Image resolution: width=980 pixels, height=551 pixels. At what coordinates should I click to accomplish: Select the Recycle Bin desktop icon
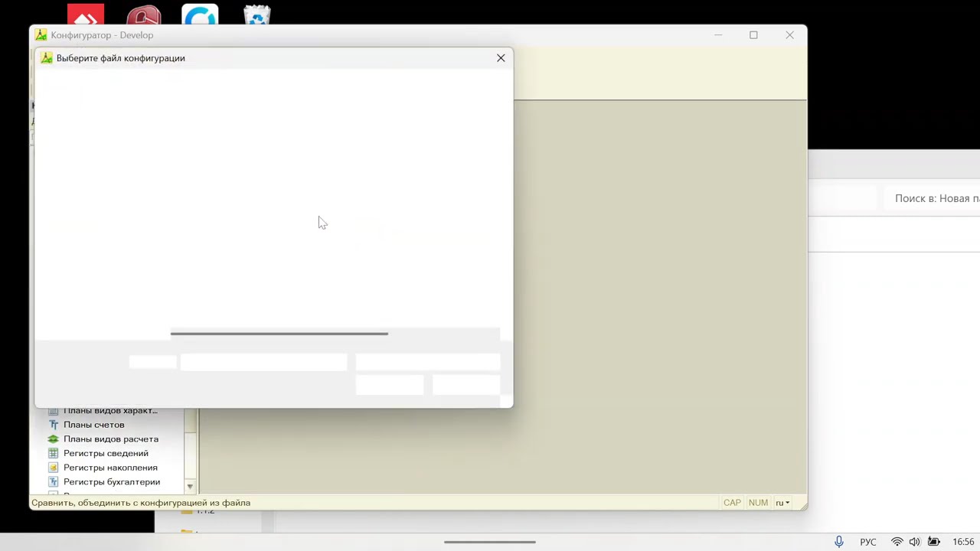pyautogui.click(x=257, y=15)
